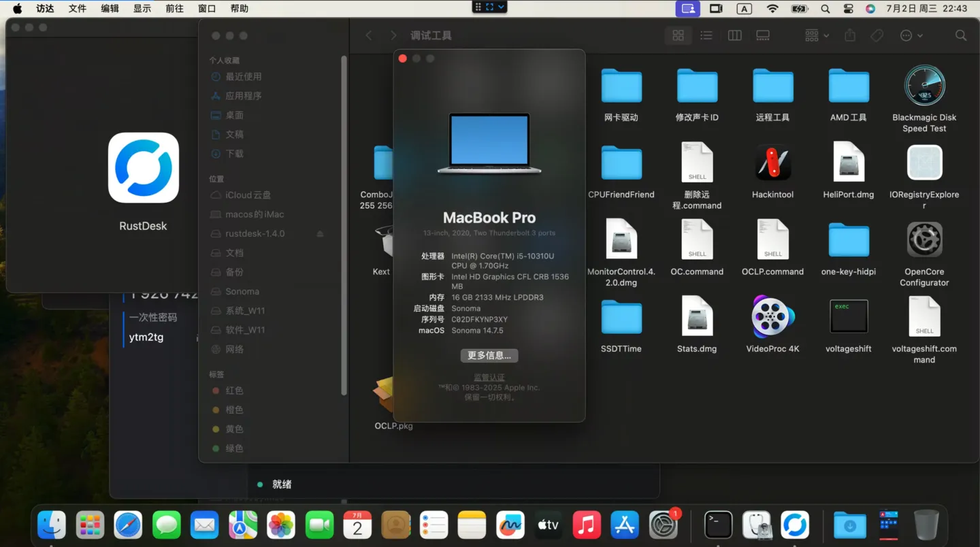Select OpenCore Configurator icon

pos(924,240)
